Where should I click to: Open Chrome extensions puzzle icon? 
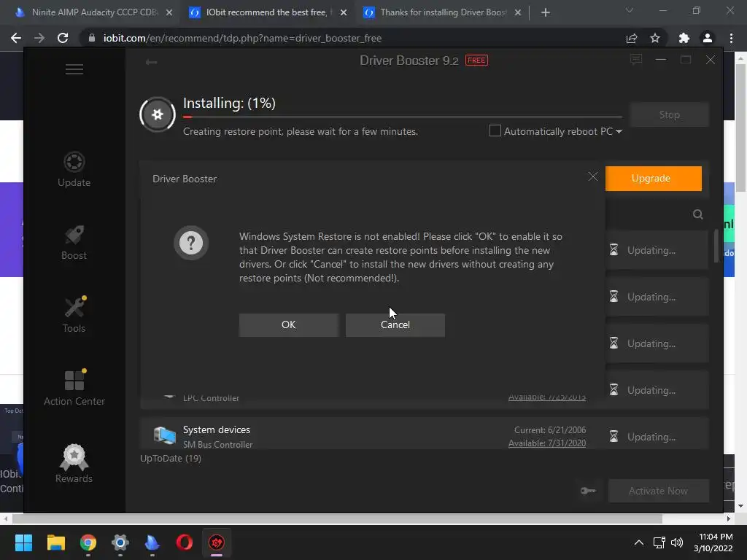pos(684,38)
